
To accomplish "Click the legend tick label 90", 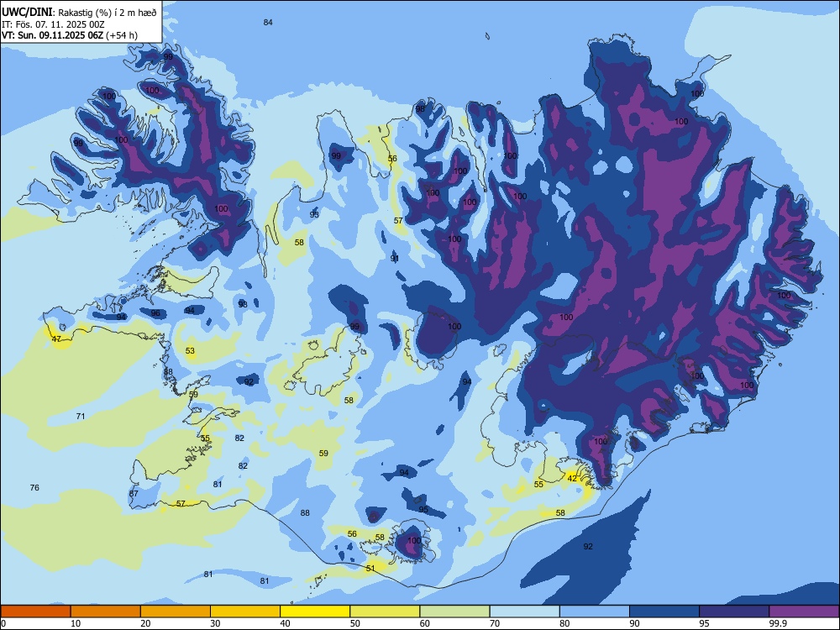I will tap(635, 623).
